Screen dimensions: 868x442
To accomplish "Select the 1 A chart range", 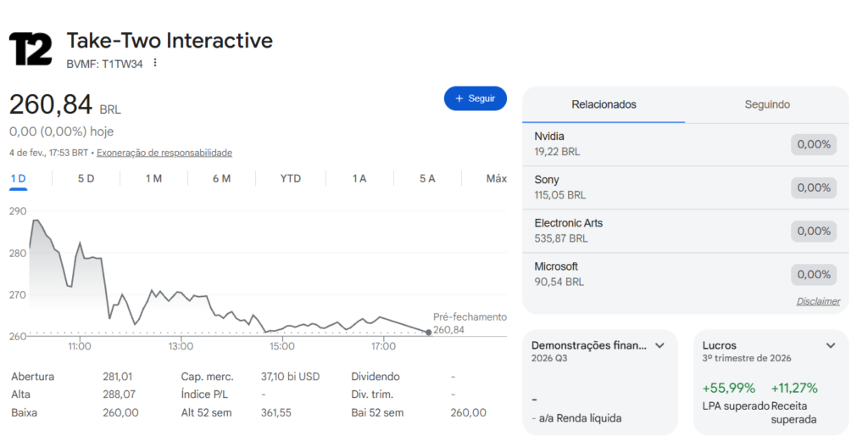I will pos(359,178).
